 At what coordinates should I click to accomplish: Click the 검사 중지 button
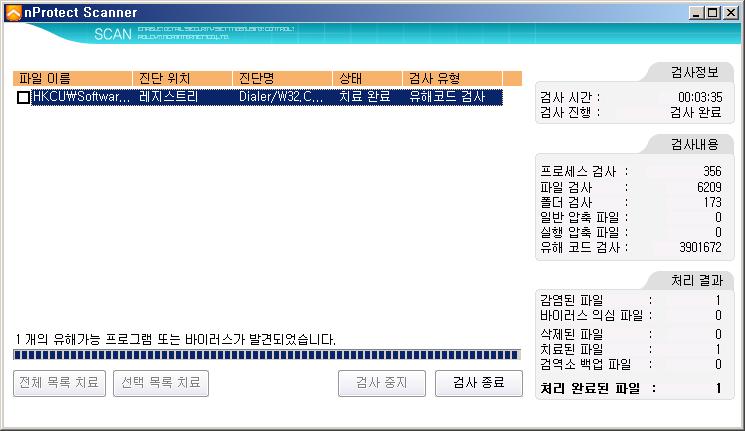coord(382,383)
